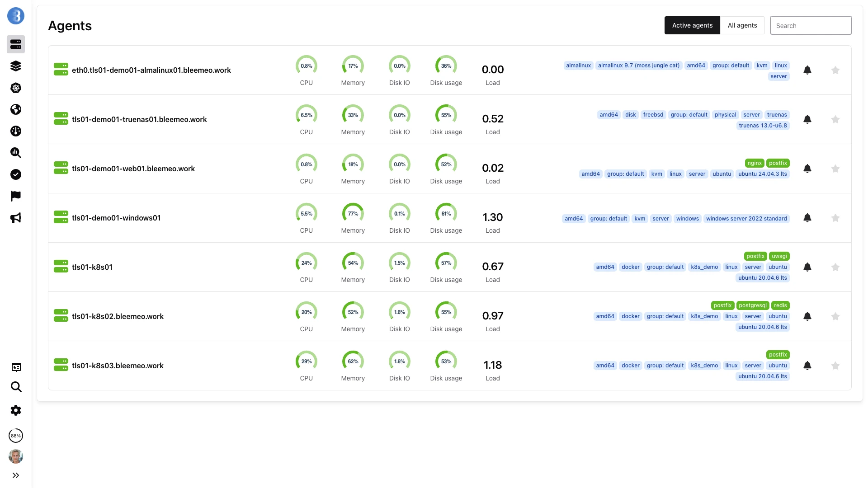Open the flag alerting rules icon

16,196
